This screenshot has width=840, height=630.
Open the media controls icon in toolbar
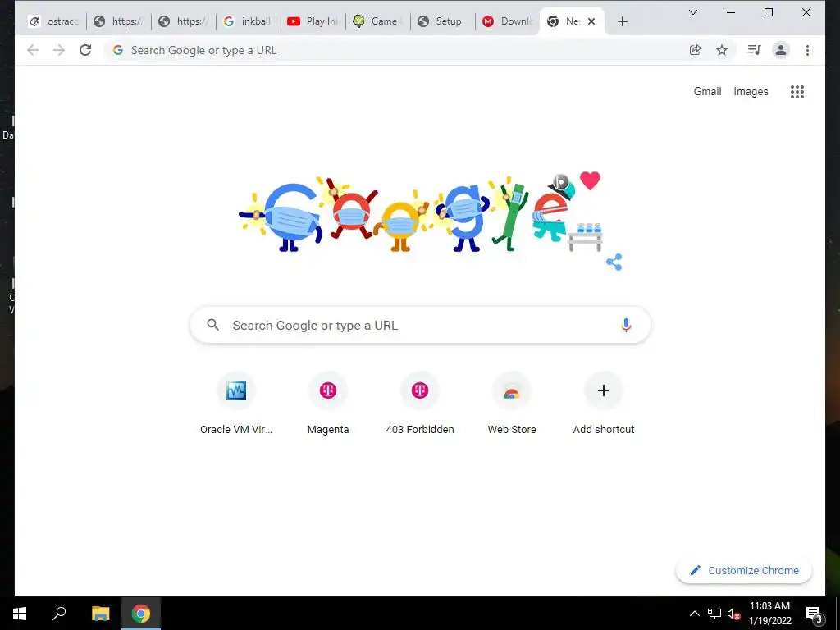coord(755,50)
